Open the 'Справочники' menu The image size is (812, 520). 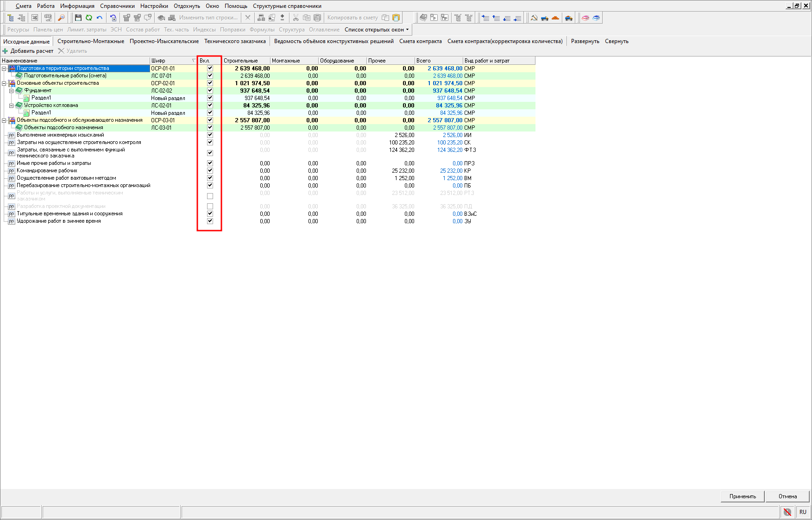117,6
